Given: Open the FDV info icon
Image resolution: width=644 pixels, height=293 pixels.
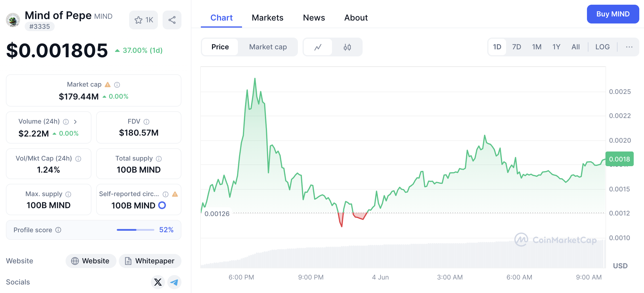Looking at the screenshot, I should coord(146,122).
